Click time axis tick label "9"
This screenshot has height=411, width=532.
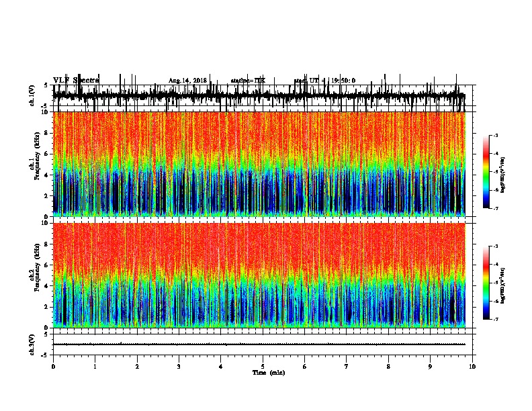430,367
